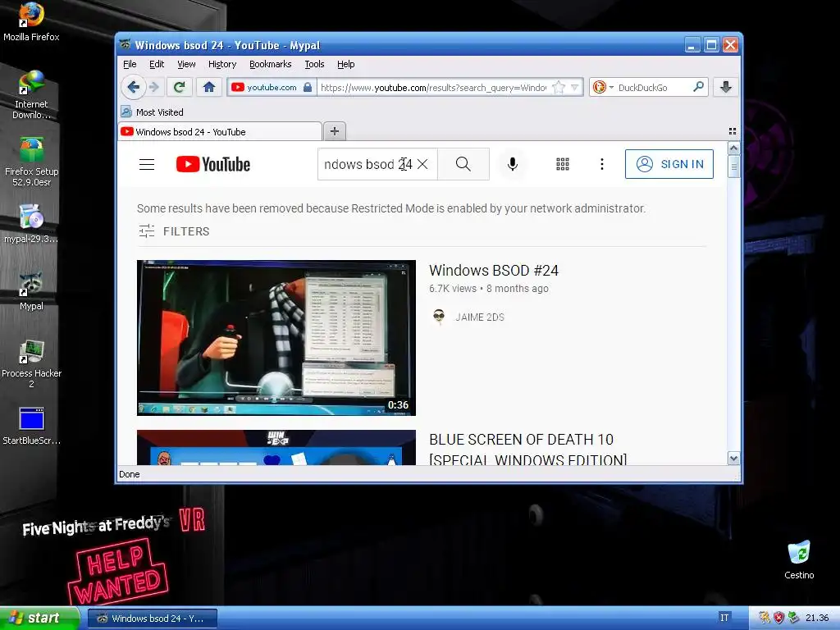The height and width of the screenshot is (630, 840).
Task: Open the Most Visited bookmarks folder
Action: click(x=152, y=112)
